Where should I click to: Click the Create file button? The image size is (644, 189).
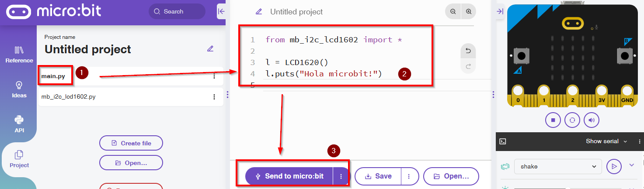(x=131, y=143)
